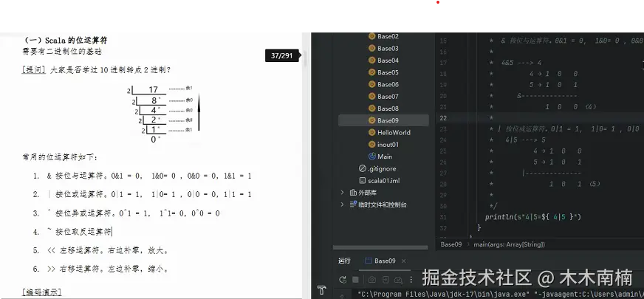Click the Main class icon
This screenshot has height=299, width=644.
click(372, 157)
